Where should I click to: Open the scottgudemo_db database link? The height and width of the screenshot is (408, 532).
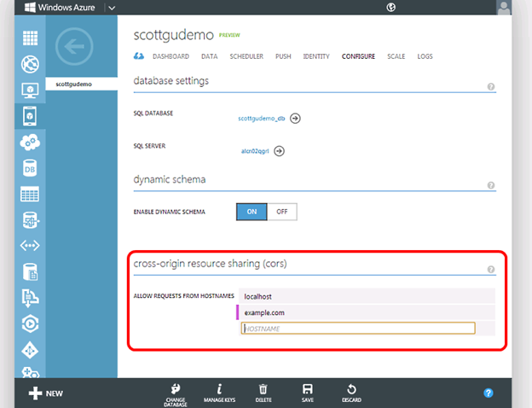261,119
